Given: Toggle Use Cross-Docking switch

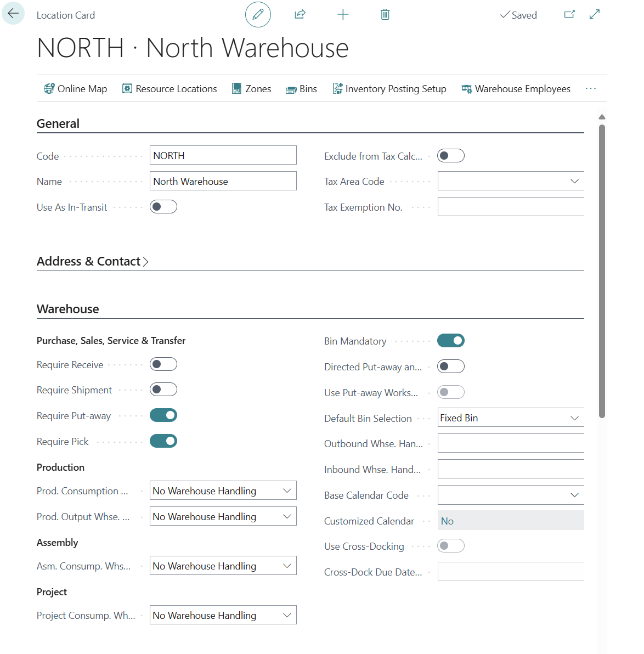Looking at the screenshot, I should pyautogui.click(x=451, y=546).
